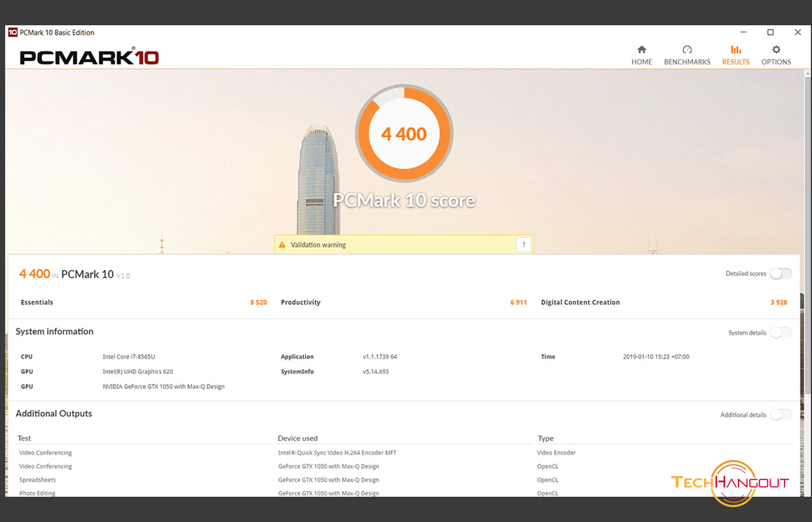The width and height of the screenshot is (812, 522).
Task: Click the Additional Outputs heading
Action: (54, 413)
